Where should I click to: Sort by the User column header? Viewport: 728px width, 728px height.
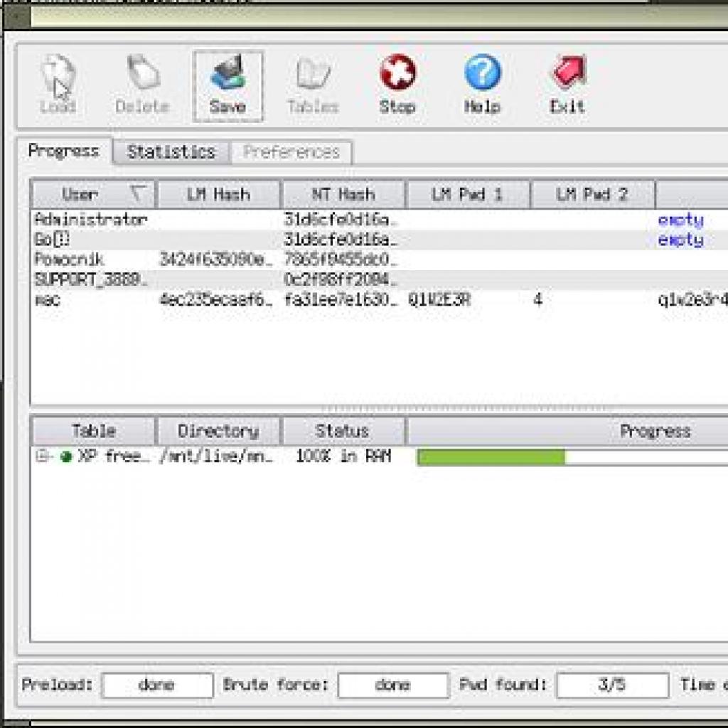point(93,194)
